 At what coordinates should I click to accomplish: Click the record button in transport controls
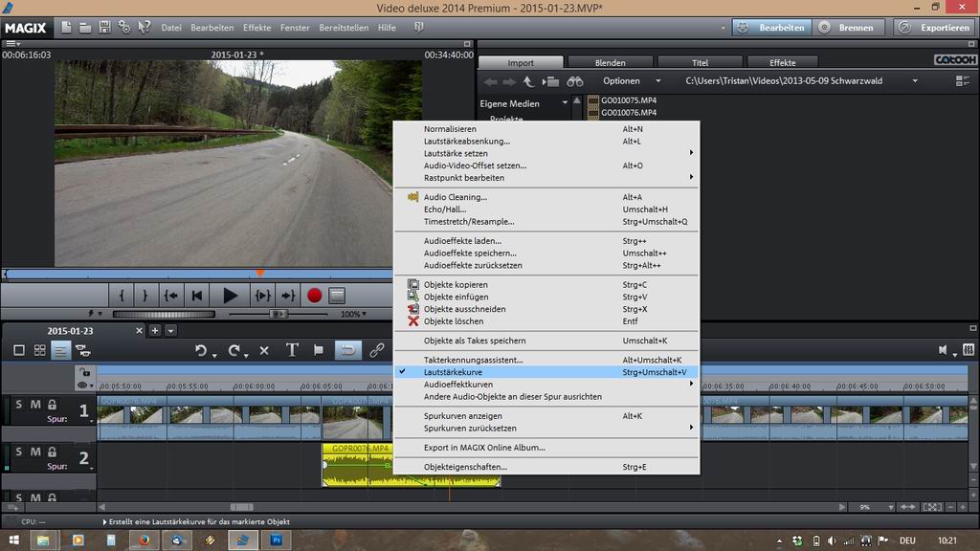pos(314,296)
